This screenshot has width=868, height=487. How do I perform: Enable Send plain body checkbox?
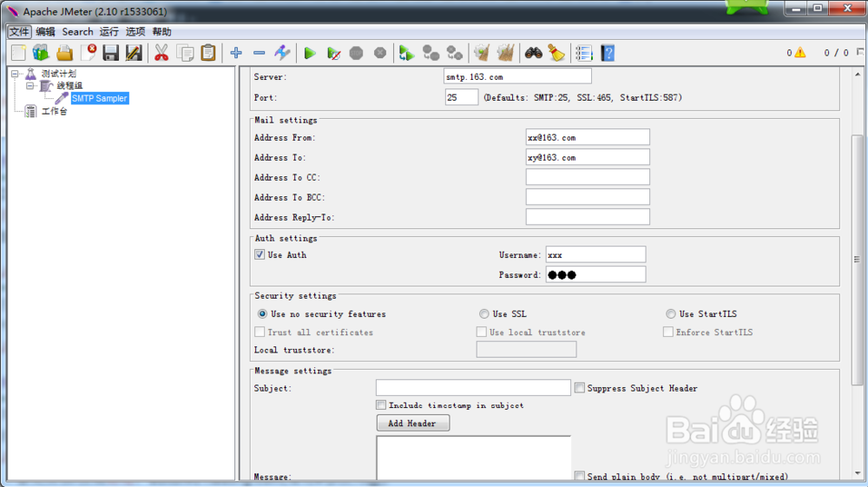580,476
